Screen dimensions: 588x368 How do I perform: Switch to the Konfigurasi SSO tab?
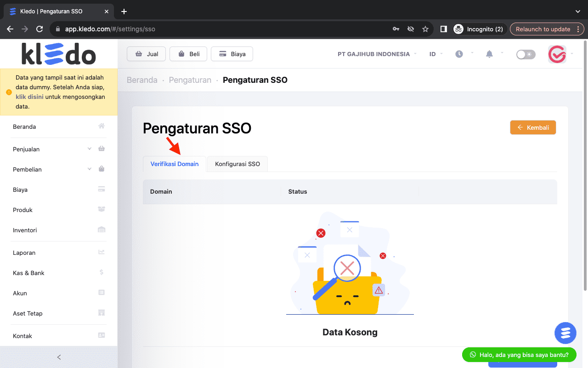(x=237, y=164)
